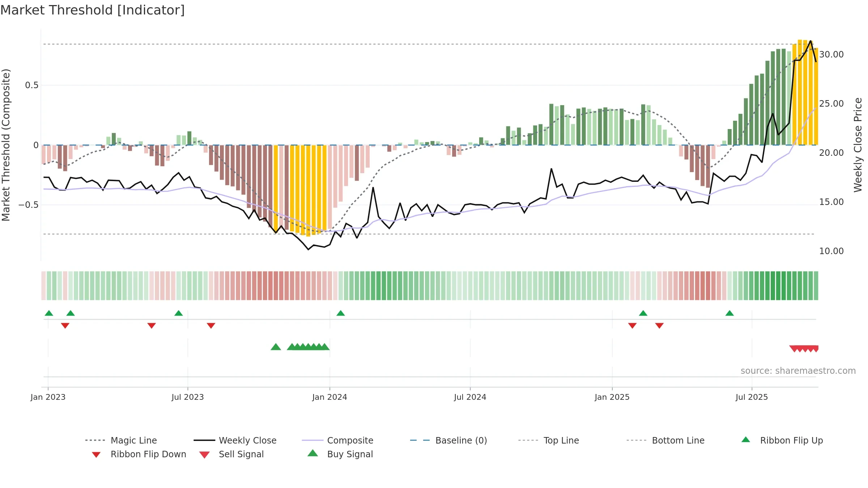Click the Jul 2025 x-axis label

point(752,397)
